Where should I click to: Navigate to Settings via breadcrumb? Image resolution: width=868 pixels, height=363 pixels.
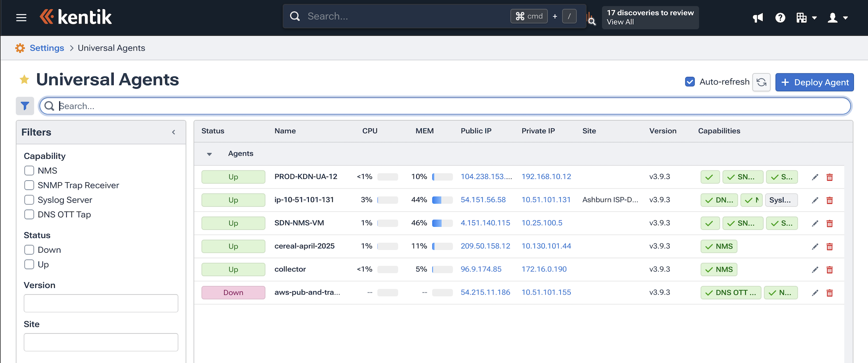point(46,48)
